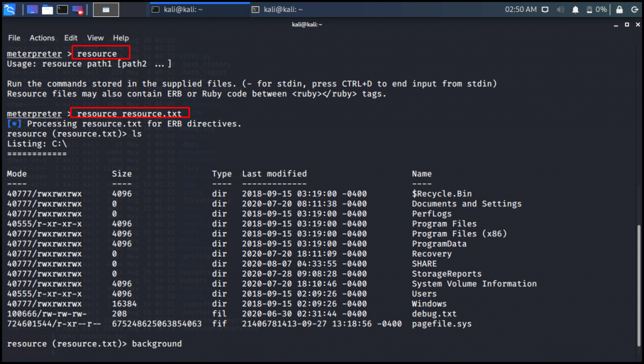
Task: Log out using the tray exit icon
Action: click(634, 9)
